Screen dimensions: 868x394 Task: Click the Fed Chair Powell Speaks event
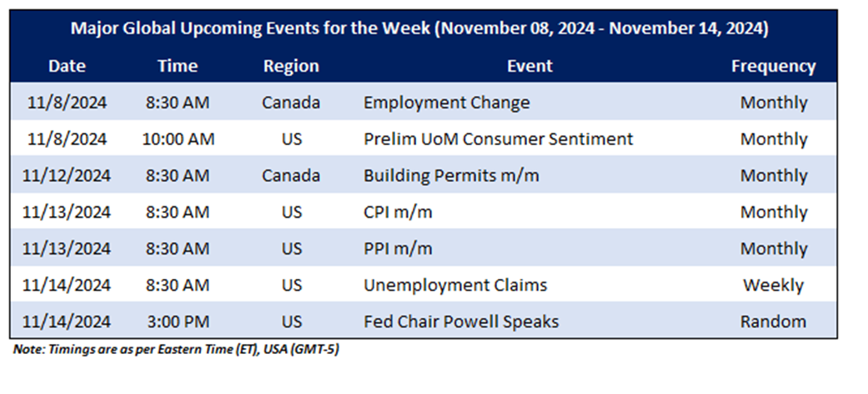[x=461, y=321]
